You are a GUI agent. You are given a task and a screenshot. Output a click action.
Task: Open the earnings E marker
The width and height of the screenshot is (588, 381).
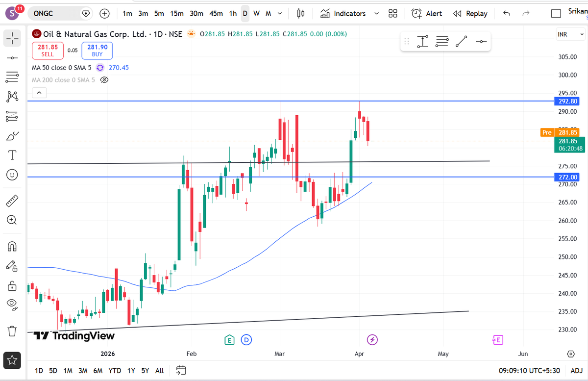click(229, 339)
